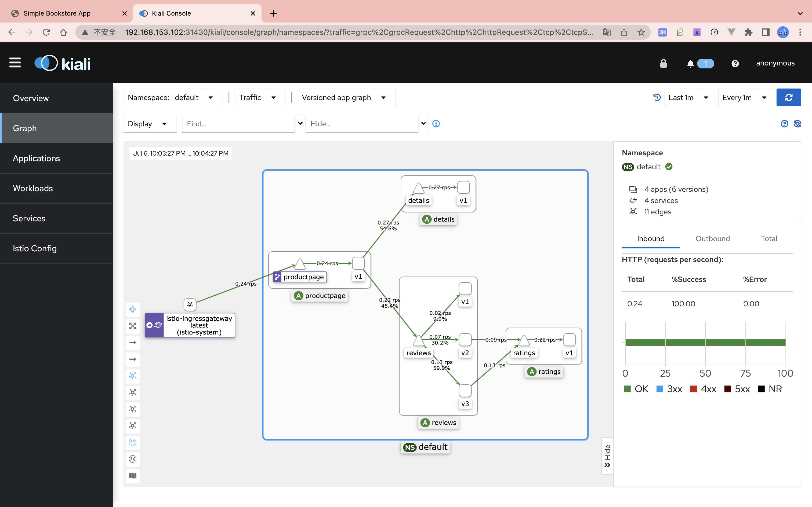Viewport: 812px width, 507px height.
Task: Select the Graph navigation icon
Action: pyautogui.click(x=24, y=128)
